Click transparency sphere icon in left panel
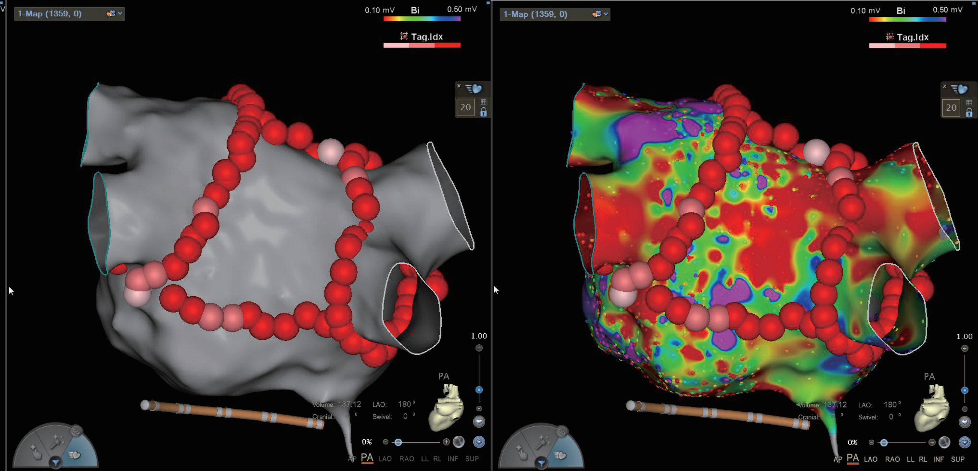Screen dimensions: 980x473 pos(459,442)
